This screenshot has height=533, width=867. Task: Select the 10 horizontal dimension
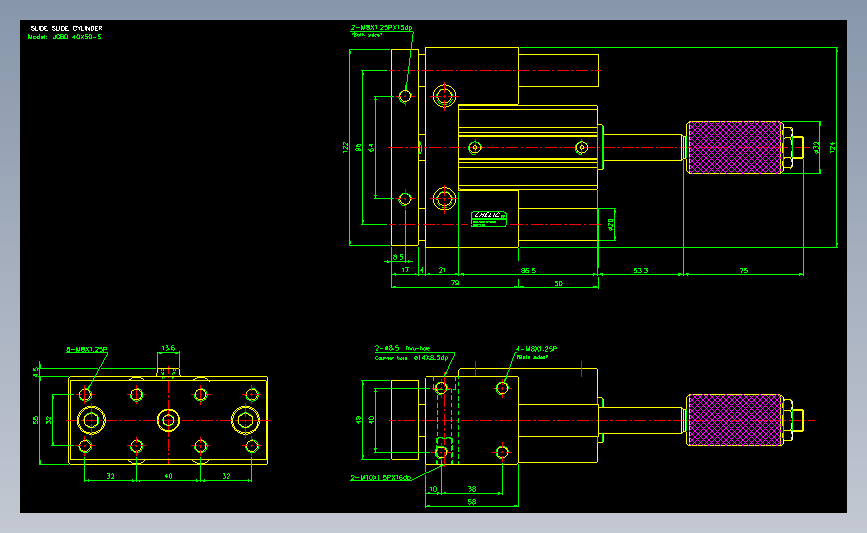coord(434,489)
